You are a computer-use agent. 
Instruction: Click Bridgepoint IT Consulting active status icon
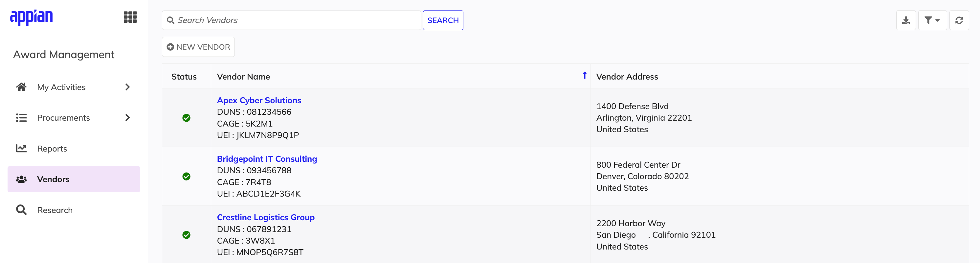187,176
